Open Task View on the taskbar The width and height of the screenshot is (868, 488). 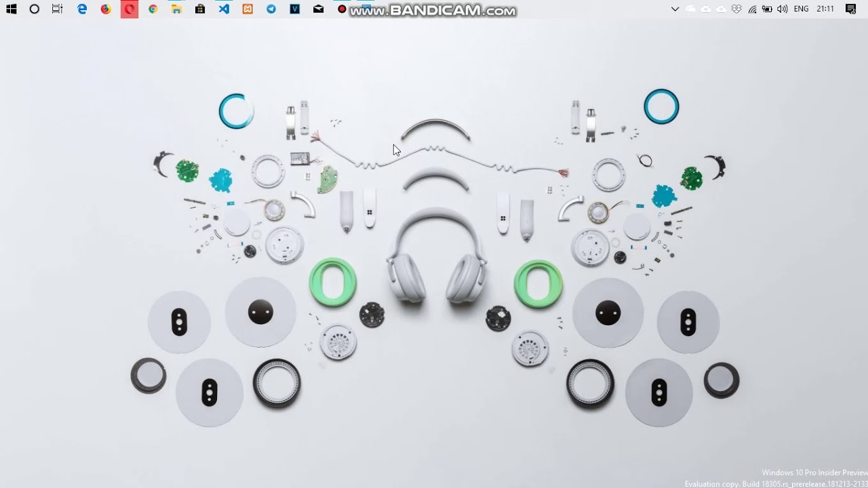point(58,9)
